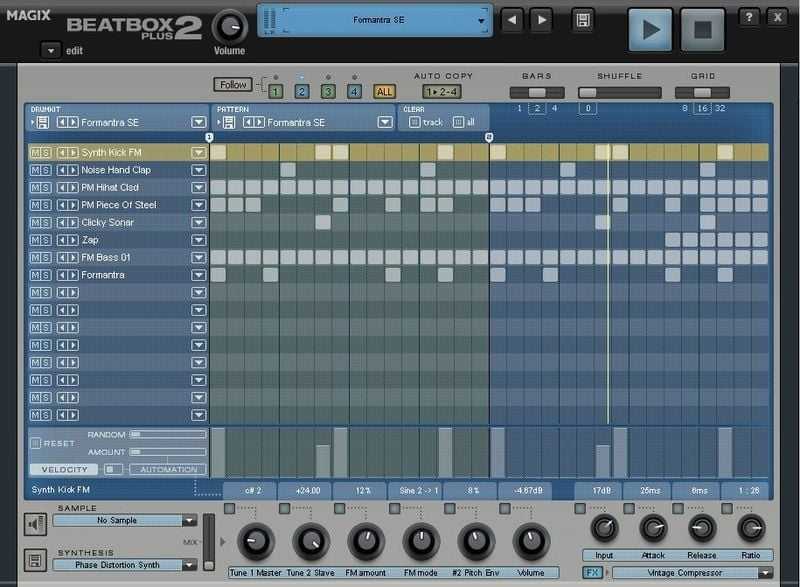The height and width of the screenshot is (587, 800).
Task: Click the synthesis save icon
Action: [35, 561]
